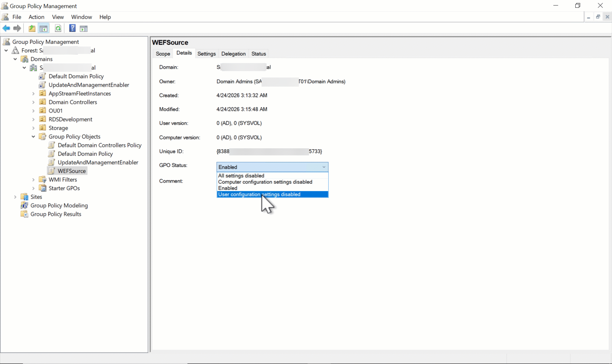Screen dimensions: 612x364
Task: Switch to the Delegation tab
Action: click(233, 54)
